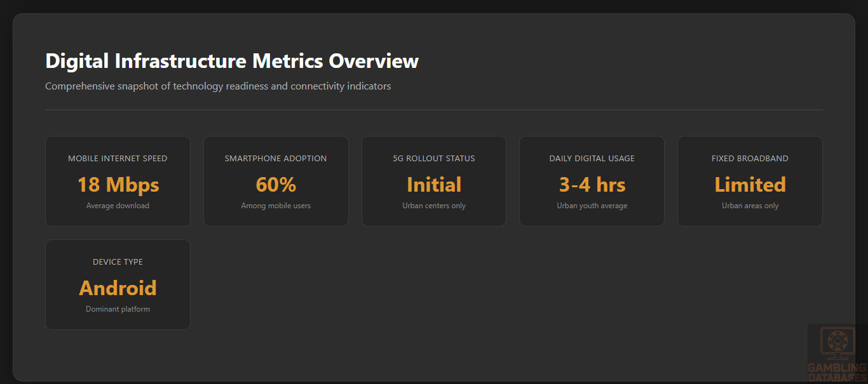The height and width of the screenshot is (384, 868).
Task: Click the 60% adoption value
Action: 276,185
